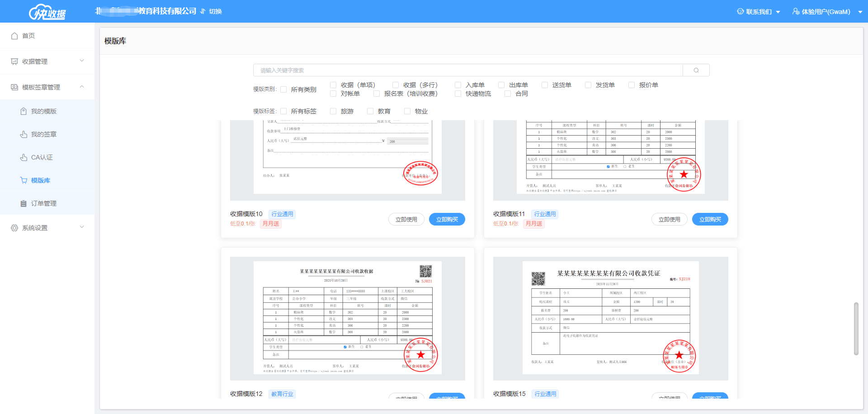
Task: Click 立即购买 for 收据模版10
Action: coord(447,219)
